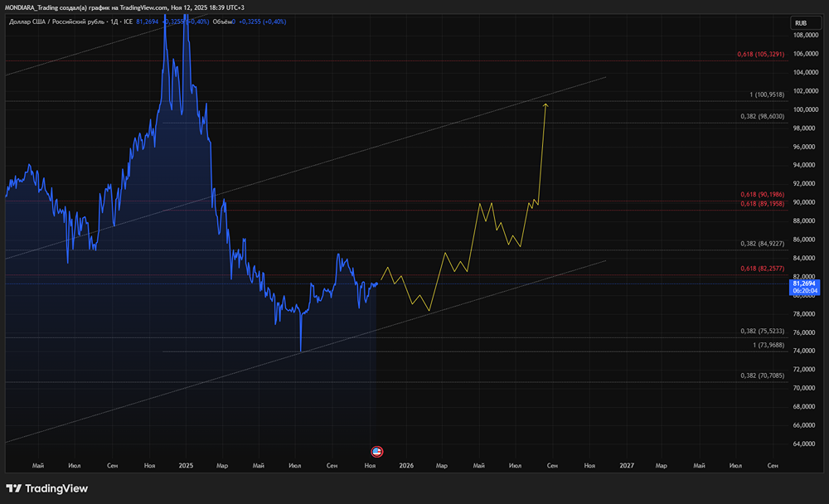This screenshot has height=504, width=829.
Task: Click the 2025 label on the time axis
Action: click(x=186, y=465)
